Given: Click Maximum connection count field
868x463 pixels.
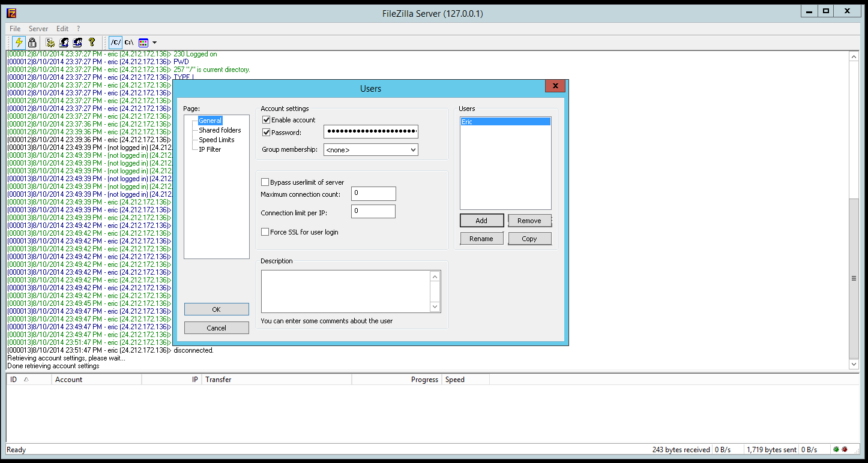Looking at the screenshot, I should coord(373,194).
